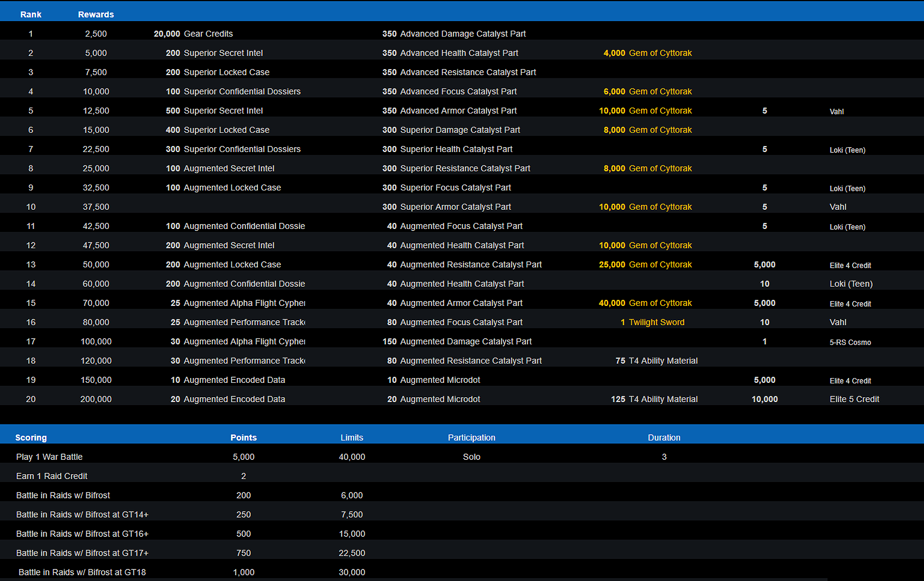Select 100 Superior Confidential Dossiers
This screenshot has width=924, height=581.
click(x=233, y=91)
